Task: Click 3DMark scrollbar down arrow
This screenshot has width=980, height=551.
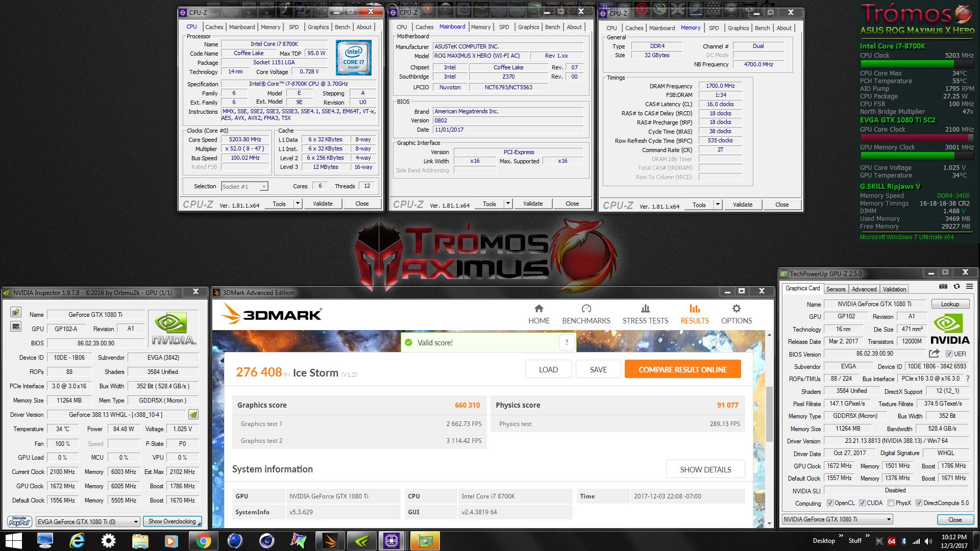Action: 769,523
